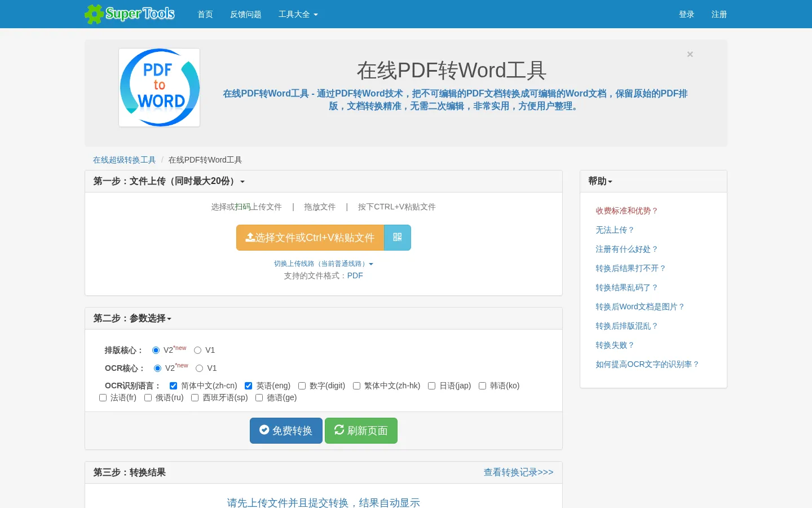Screen dimensions: 812x508
Task: Click 登录 in the top bar
Action: [x=686, y=14]
